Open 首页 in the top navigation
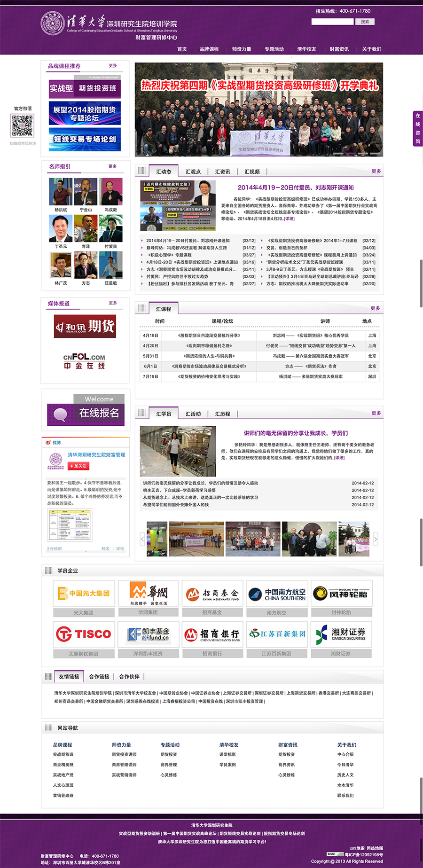Screen dimensions: 423x868 182,49
